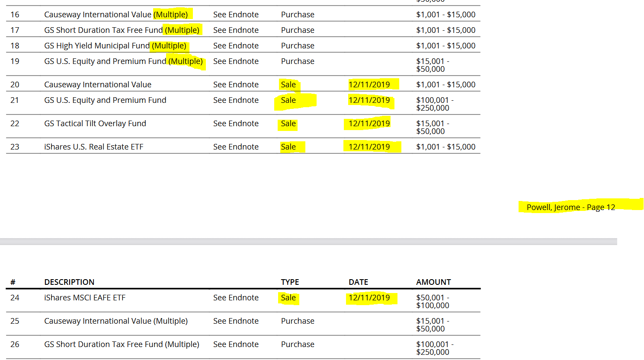Click the '$1,001 - $15,000' amount in row 17
This screenshot has width=644, height=360.
tap(445, 30)
